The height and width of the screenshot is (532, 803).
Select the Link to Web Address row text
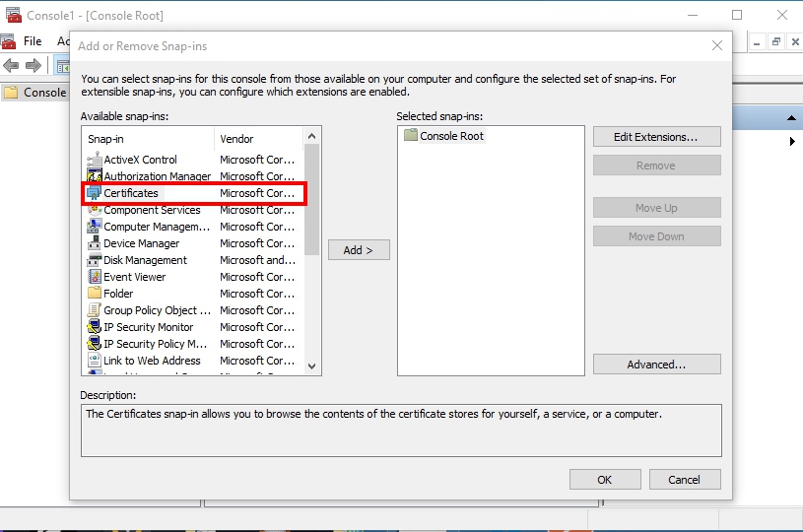point(152,361)
